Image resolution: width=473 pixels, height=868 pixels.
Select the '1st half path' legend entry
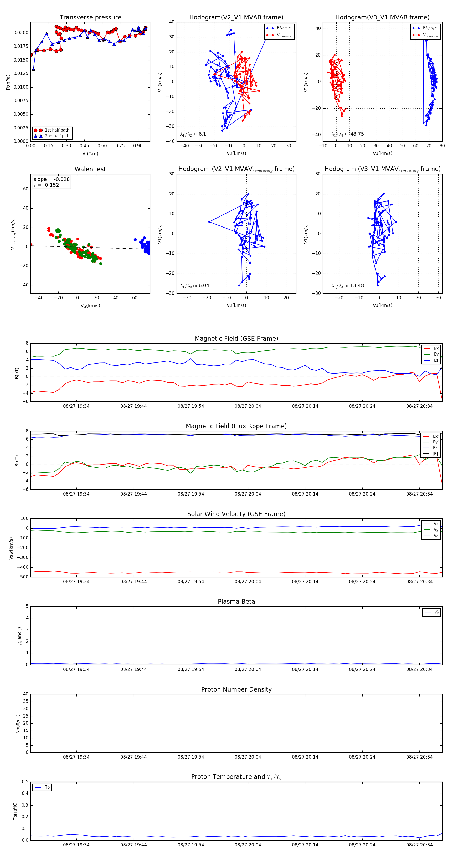(52, 130)
